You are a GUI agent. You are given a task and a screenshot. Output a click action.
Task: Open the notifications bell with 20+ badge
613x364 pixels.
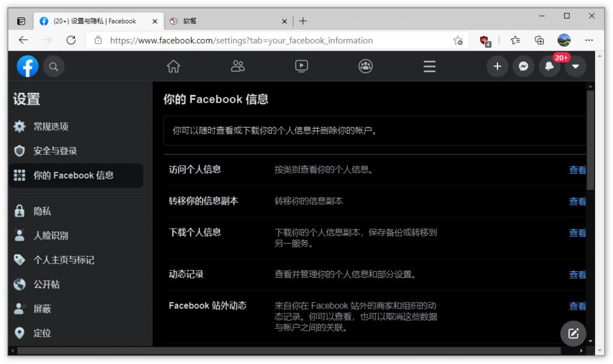tap(550, 66)
